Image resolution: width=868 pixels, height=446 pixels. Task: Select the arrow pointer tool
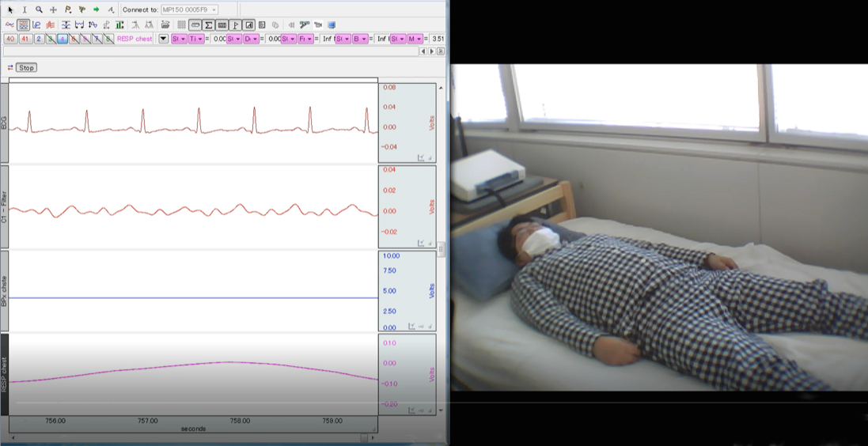[10, 9]
